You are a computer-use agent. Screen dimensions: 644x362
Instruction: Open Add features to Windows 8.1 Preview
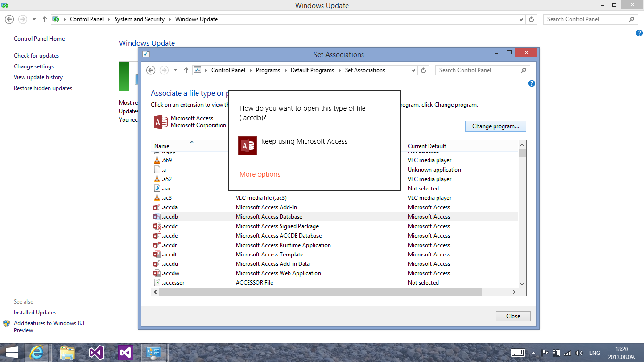[x=49, y=327]
